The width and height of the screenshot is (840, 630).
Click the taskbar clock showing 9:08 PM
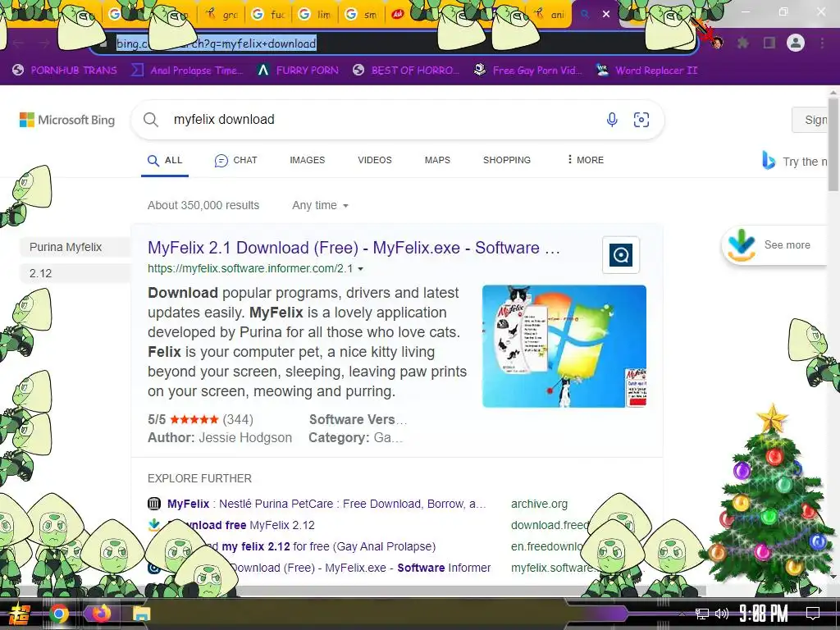tap(764, 614)
